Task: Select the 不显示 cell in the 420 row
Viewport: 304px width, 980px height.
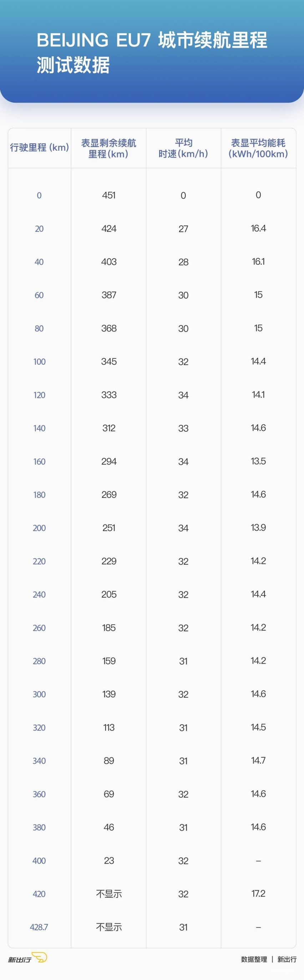Action: 109,894
